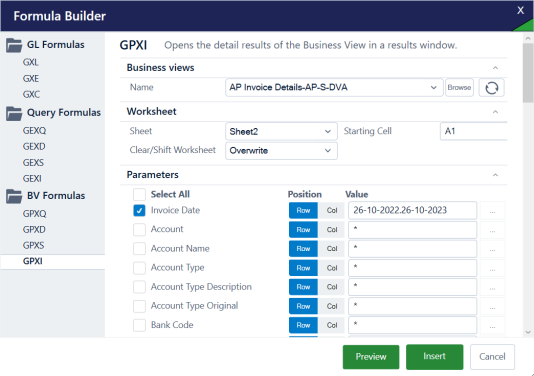This screenshot has width=534, height=376.
Task: Collapse the Parameters section
Action: tap(495, 175)
